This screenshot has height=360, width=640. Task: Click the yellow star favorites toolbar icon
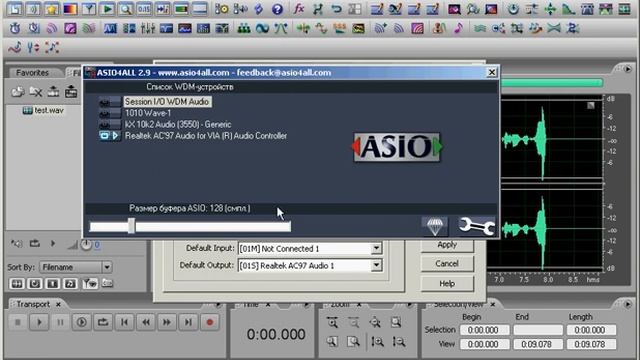coord(51,9)
